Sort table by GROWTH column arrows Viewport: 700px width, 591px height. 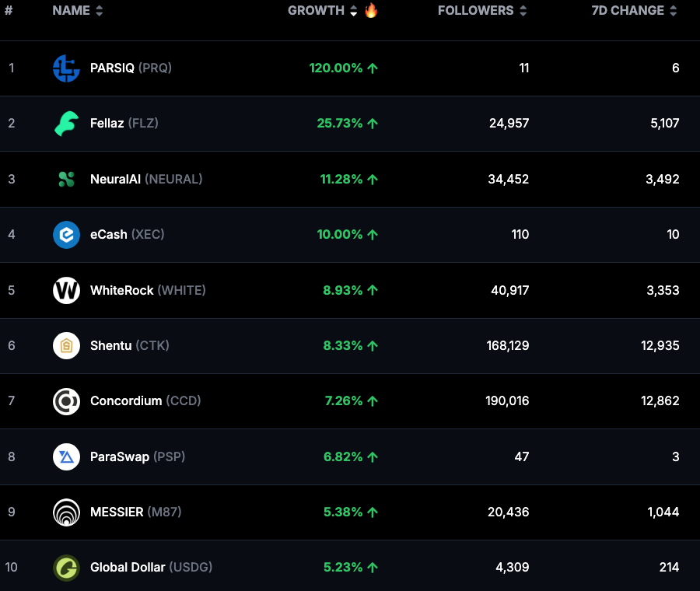[353, 11]
